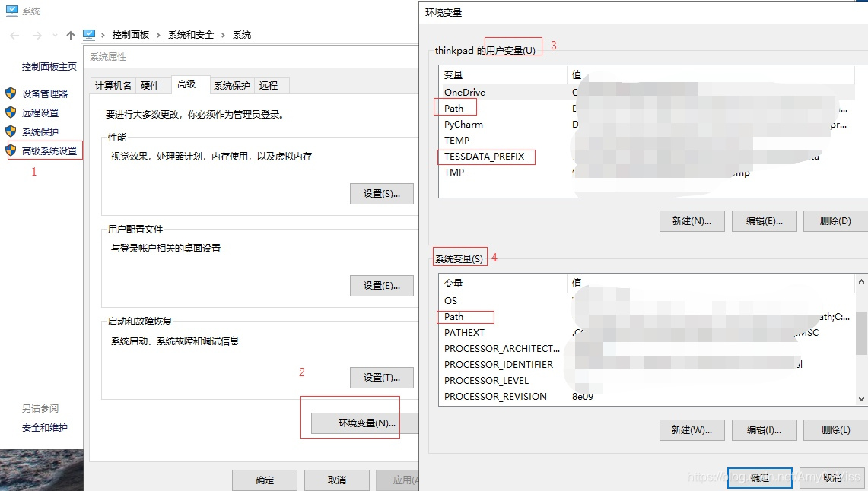This screenshot has width=868, height=491.
Task: Click 取消 in the 系统属性 dialog
Action: tap(336, 480)
